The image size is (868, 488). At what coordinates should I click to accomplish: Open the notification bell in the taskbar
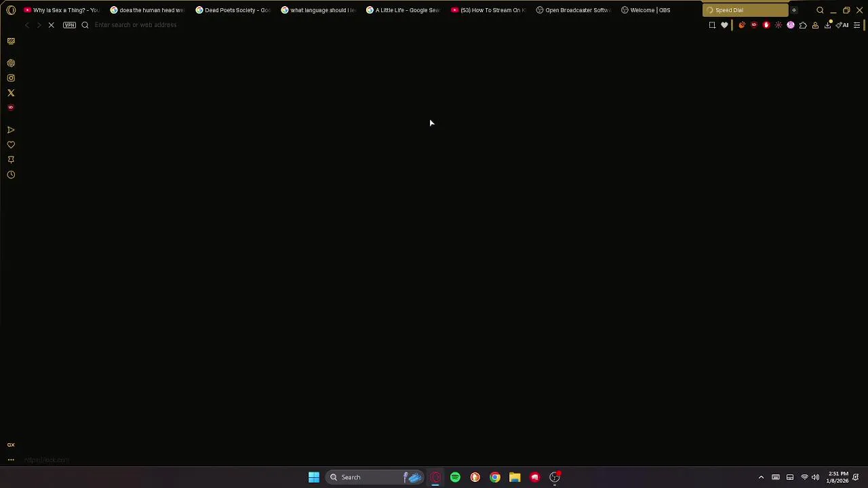tap(856, 477)
